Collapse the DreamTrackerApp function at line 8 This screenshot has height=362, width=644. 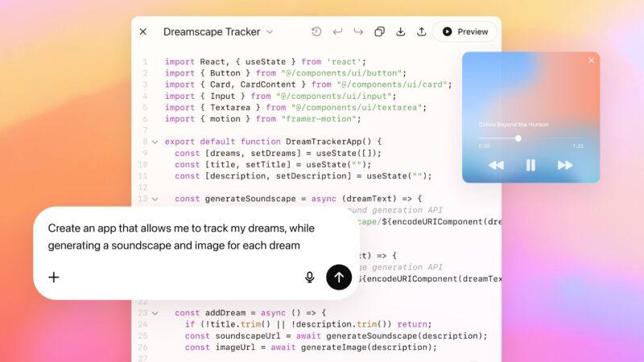(x=155, y=142)
